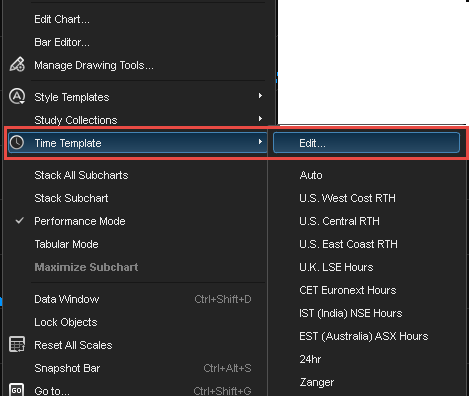The width and height of the screenshot is (469, 396).
Task: Open the Bar Editor
Action: click(62, 42)
